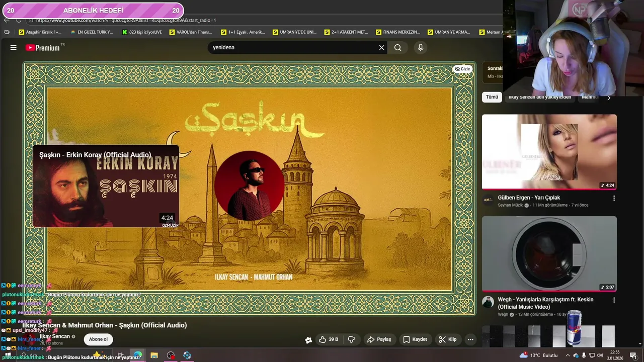Start voice search with microphone icon
The height and width of the screenshot is (362, 644).
click(x=421, y=48)
